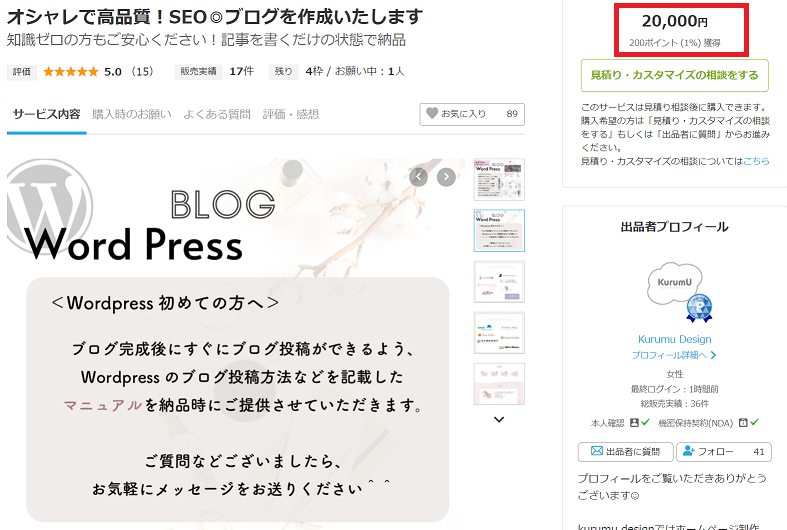Click the follower count 41

pyautogui.click(x=759, y=452)
